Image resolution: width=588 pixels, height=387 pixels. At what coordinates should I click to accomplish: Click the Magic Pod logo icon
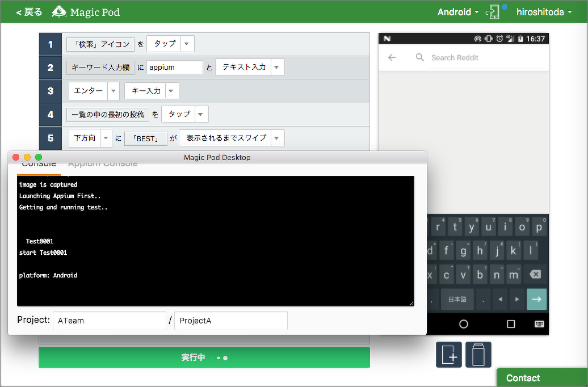point(59,12)
